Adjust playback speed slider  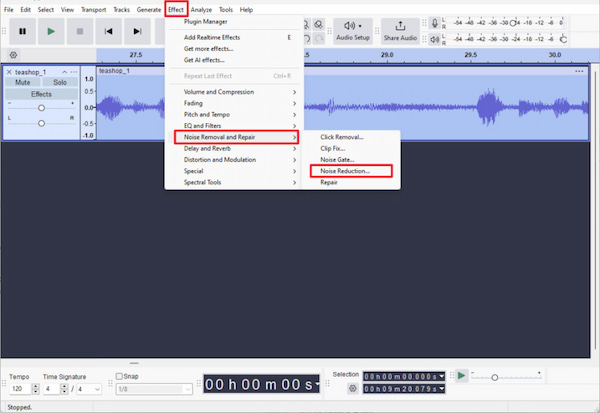coord(494,377)
